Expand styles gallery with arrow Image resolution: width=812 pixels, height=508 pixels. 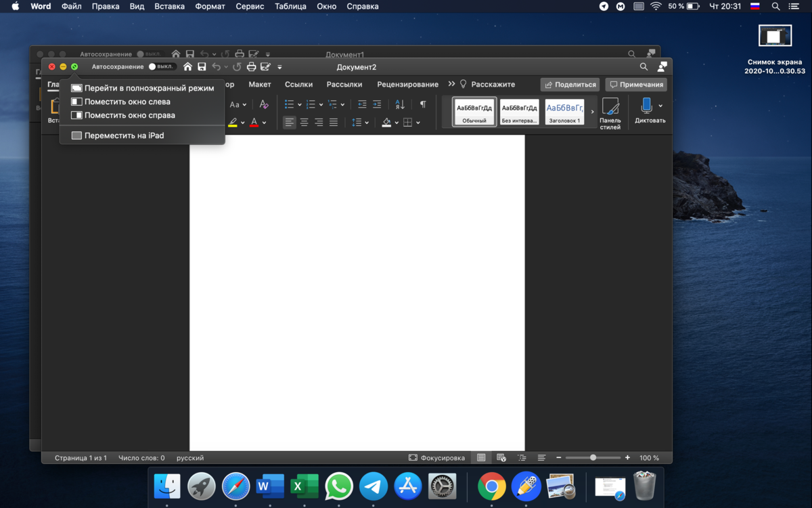[x=593, y=112]
